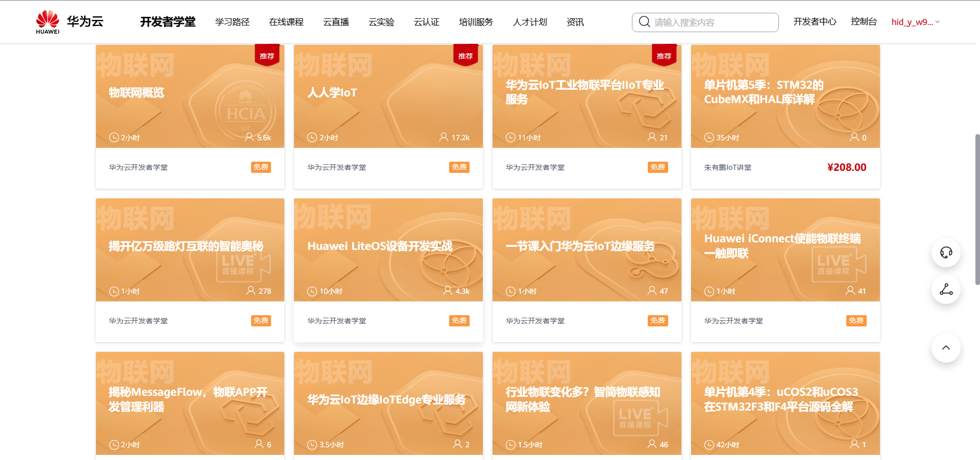This screenshot has height=460, width=980.
Task: Open 华为云IoT工业物联平台IIoT专业服务 course
Action: tap(587, 117)
